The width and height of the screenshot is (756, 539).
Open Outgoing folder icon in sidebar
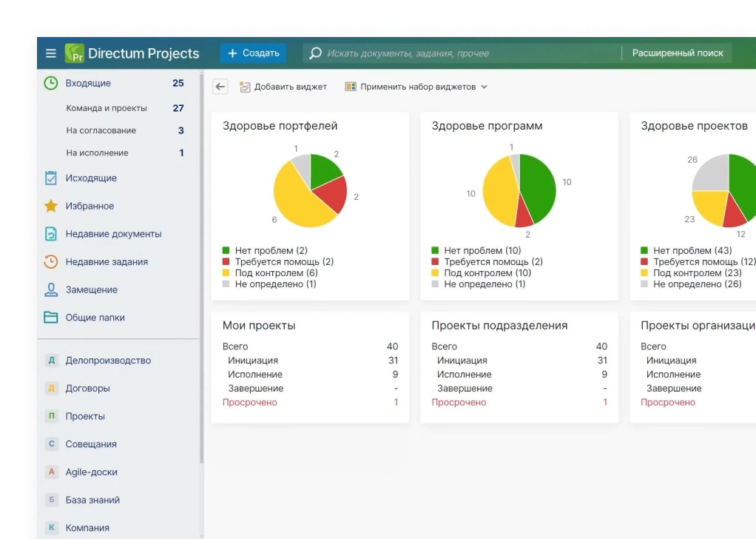coord(51,178)
